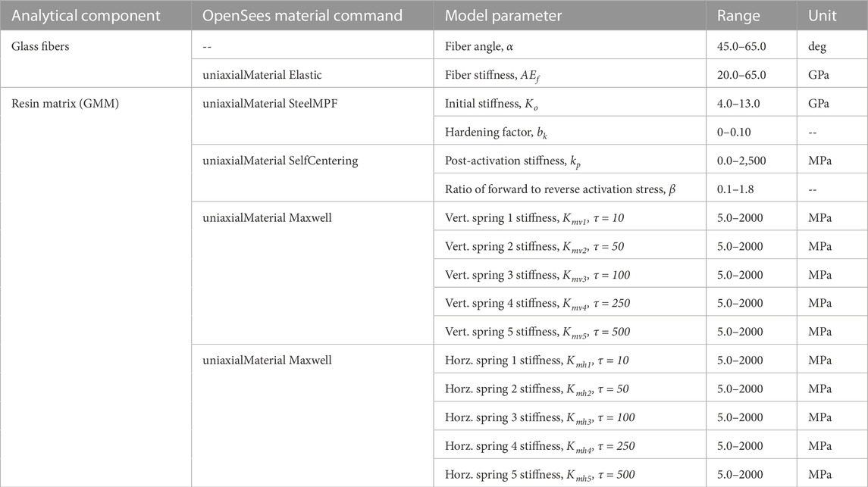Viewport: 868px width, 487px height.
Task: Select the Fiber stiffness parameter cell
Action: [569, 73]
